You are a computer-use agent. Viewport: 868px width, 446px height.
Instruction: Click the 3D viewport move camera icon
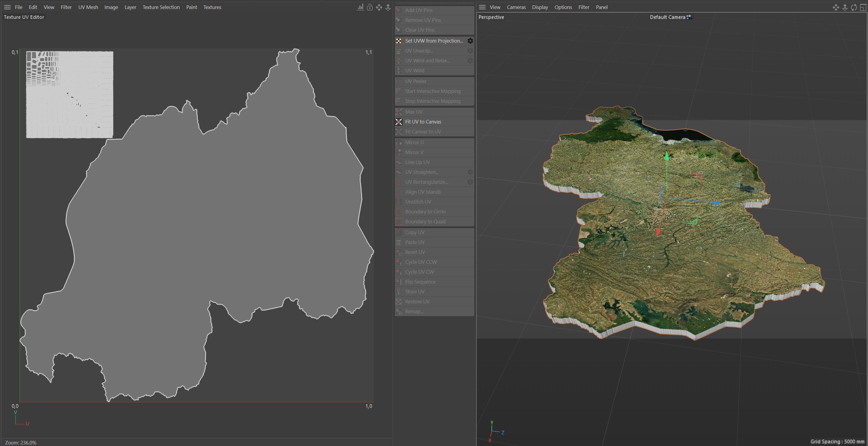coord(836,7)
